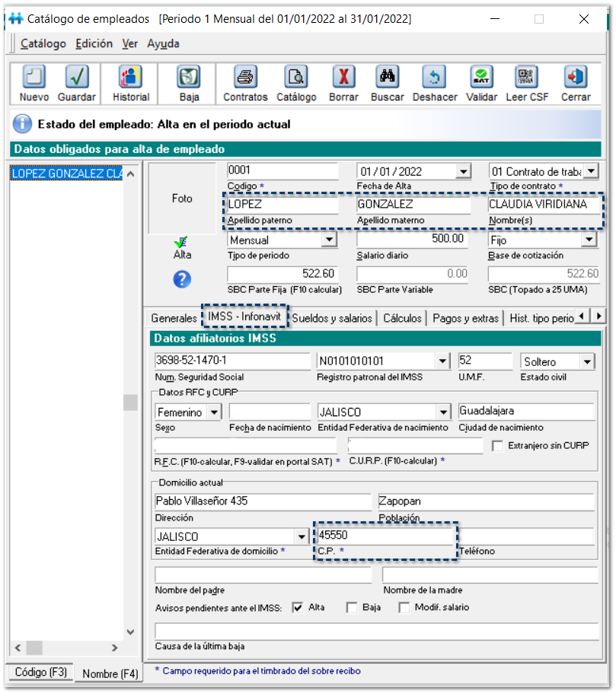This screenshot has width=616, height=694.
Task: Uncheck the Alta pending notice checkbox
Action: click(298, 607)
